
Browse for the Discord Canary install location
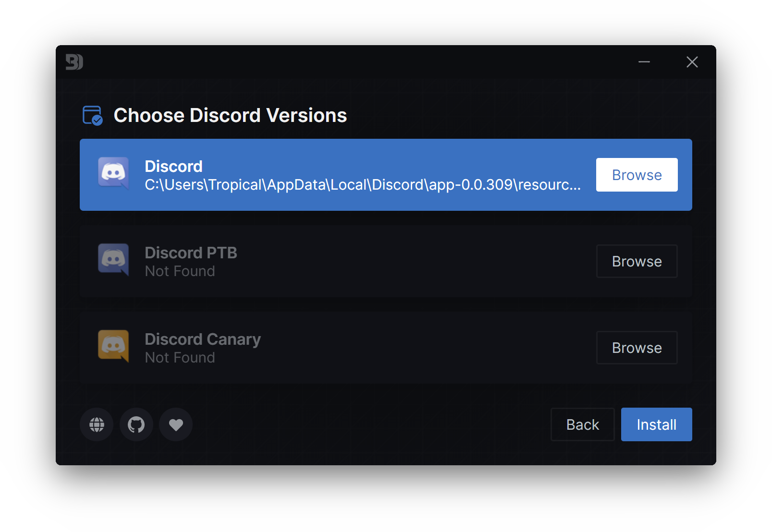coord(637,347)
